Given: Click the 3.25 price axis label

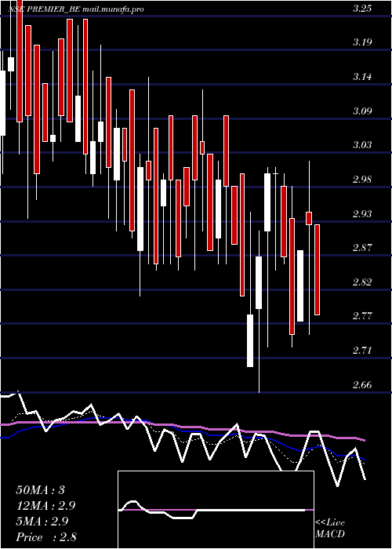Looking at the screenshot, I should click(x=362, y=9).
